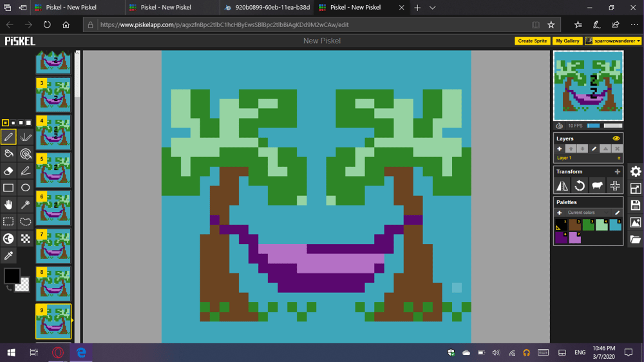Image resolution: width=644 pixels, height=362 pixels.
Task: Select the Move hand tool
Action: coord(8,205)
